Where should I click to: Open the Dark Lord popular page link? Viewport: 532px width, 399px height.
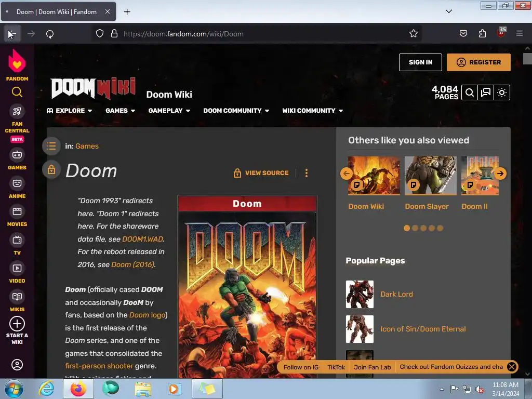[396, 294]
